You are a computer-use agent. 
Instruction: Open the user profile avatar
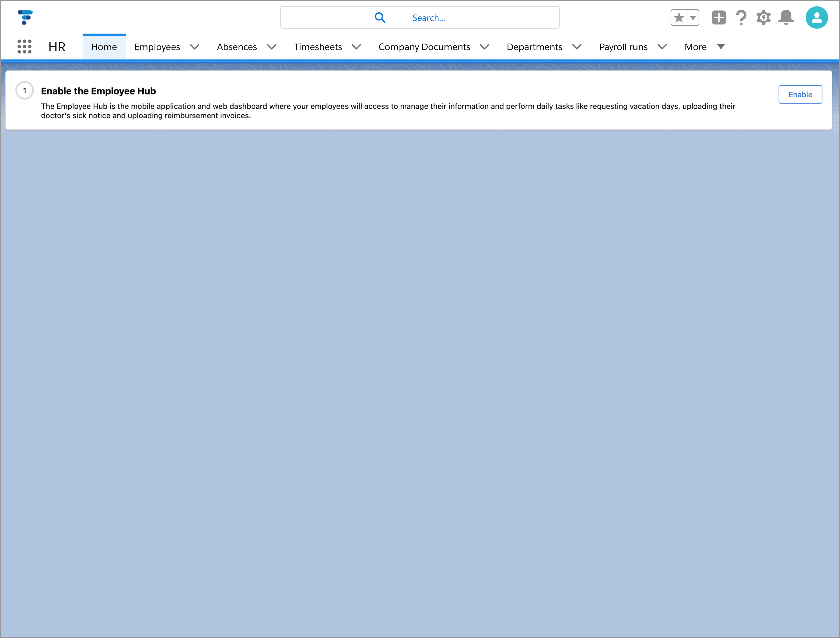pyautogui.click(x=816, y=17)
